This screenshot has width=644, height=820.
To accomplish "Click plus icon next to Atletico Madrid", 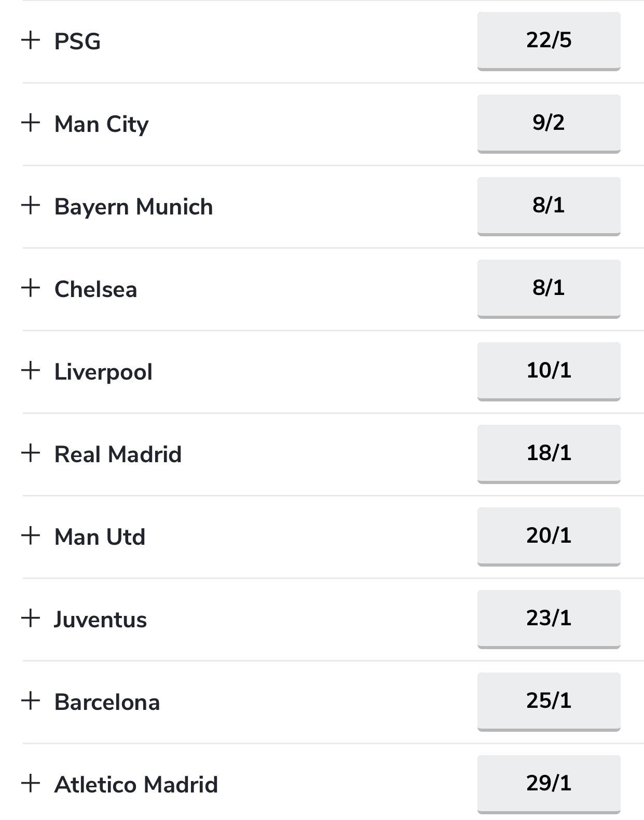I will click(x=31, y=783).
